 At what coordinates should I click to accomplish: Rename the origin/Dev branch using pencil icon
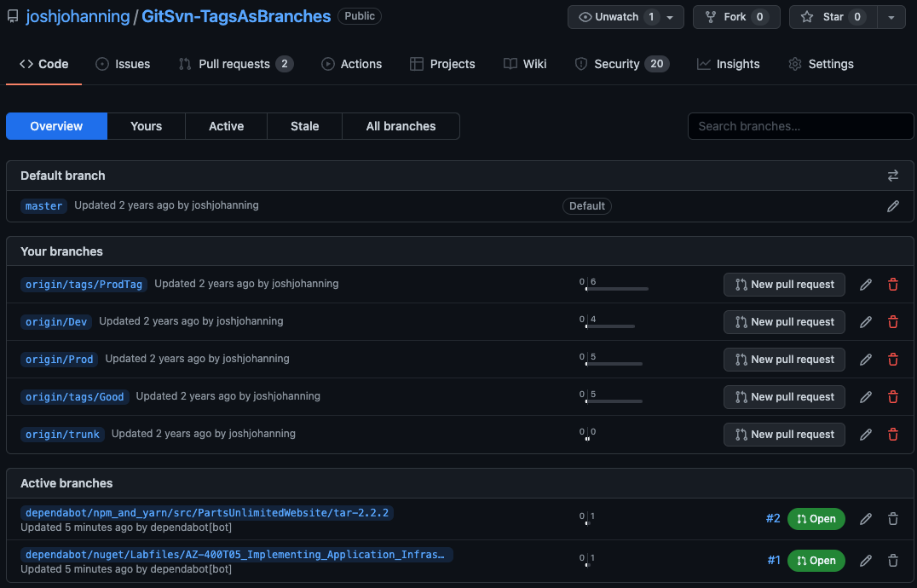[866, 322]
